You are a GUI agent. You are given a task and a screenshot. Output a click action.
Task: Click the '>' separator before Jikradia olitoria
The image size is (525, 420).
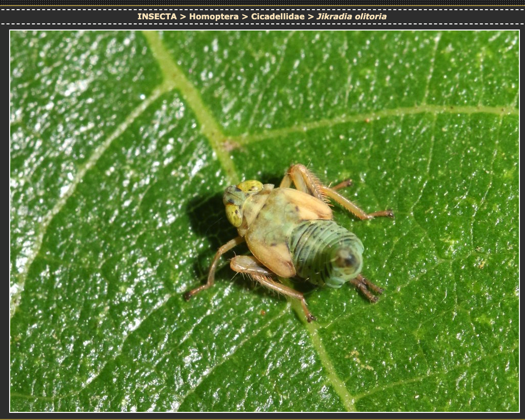[x=310, y=16]
